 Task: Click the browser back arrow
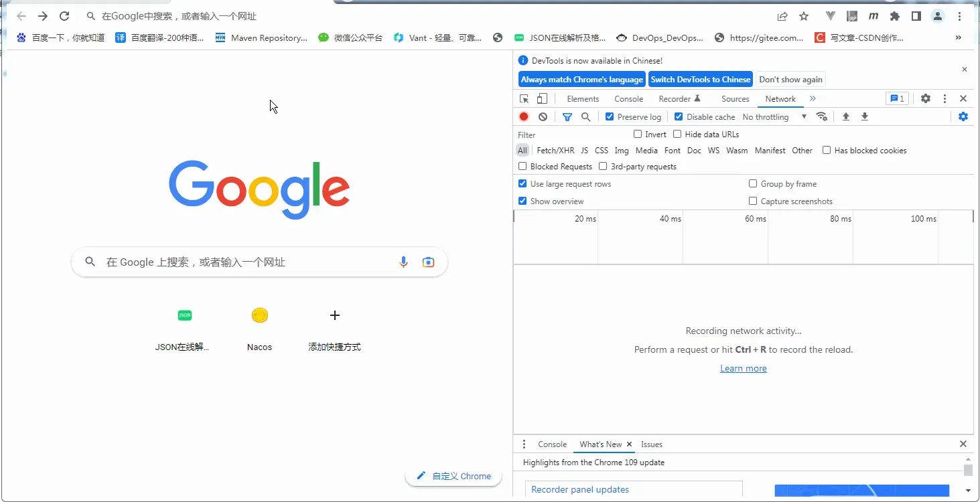click(21, 16)
